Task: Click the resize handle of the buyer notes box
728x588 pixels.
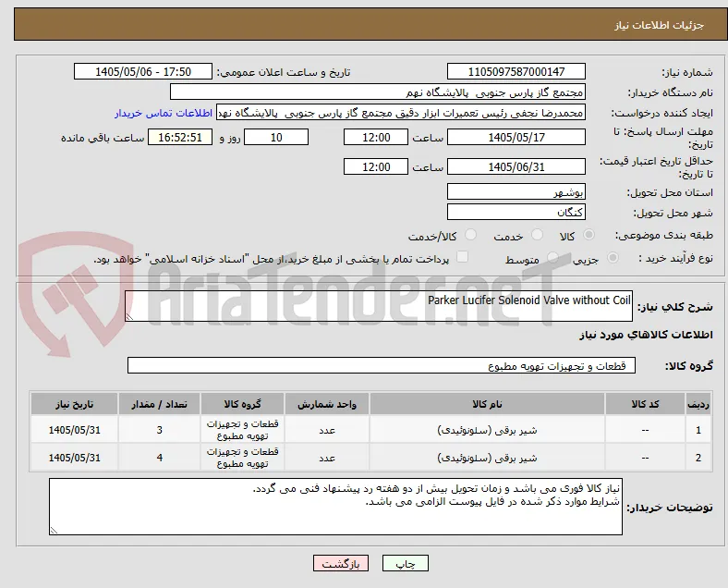Action: [x=54, y=530]
